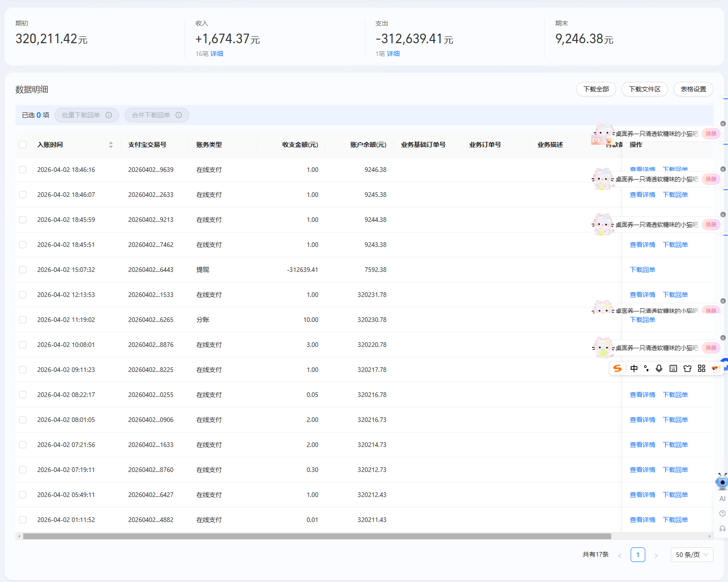
Task: Click the microphone voice input icon
Action: (659, 368)
